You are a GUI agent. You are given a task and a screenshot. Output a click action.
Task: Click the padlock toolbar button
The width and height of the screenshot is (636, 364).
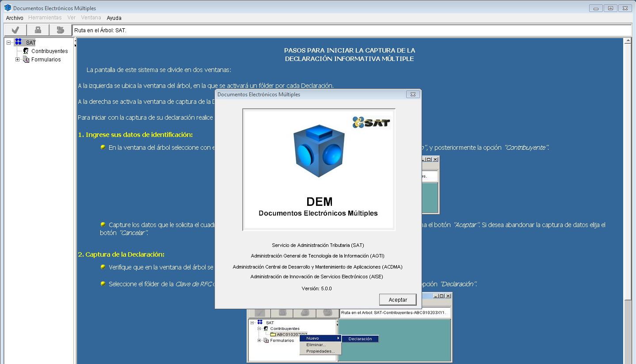click(38, 30)
